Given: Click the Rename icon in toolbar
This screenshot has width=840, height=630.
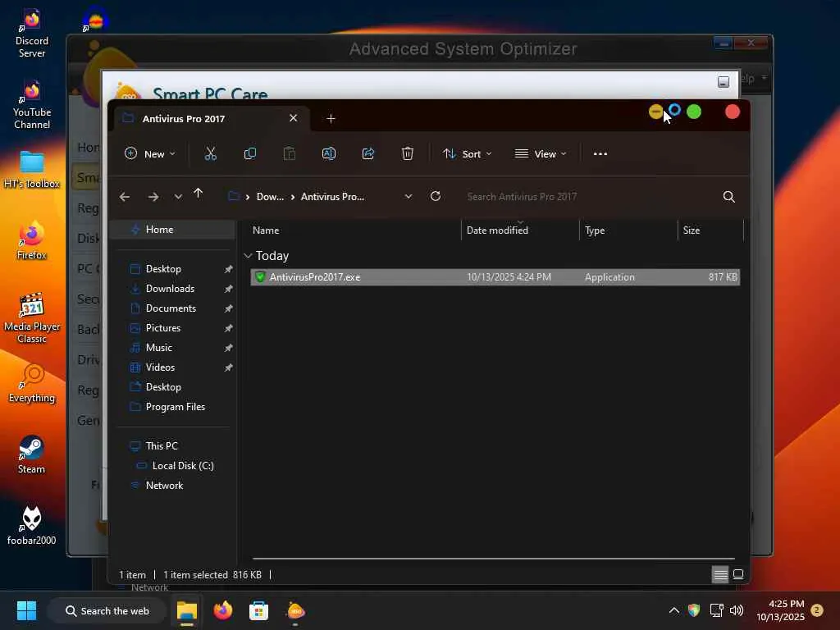Looking at the screenshot, I should tap(329, 153).
